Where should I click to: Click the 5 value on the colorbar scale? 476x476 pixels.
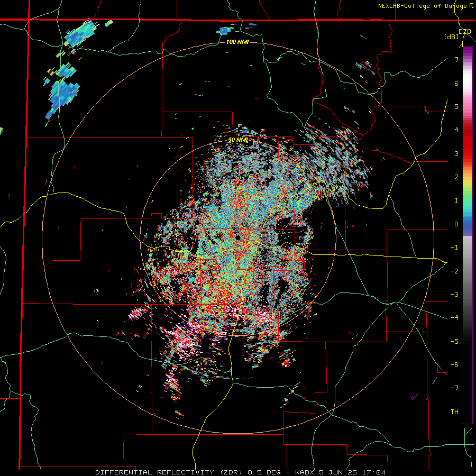point(456,106)
